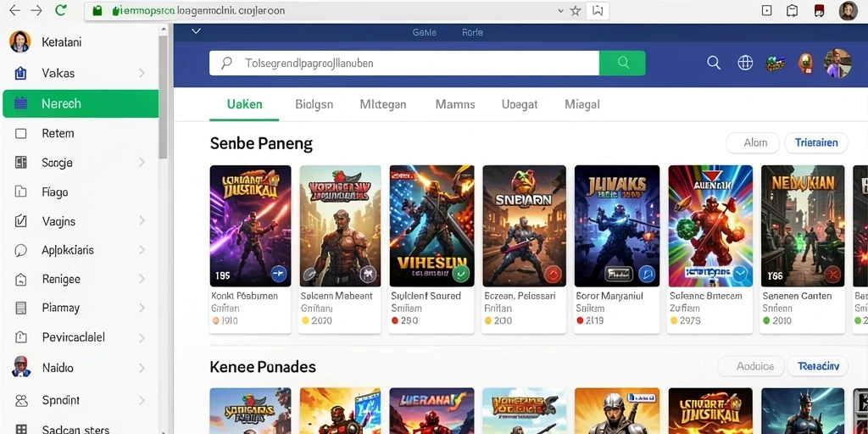Image resolution: width=868 pixels, height=434 pixels.
Task: Click the Trietairen button
Action: click(x=816, y=142)
